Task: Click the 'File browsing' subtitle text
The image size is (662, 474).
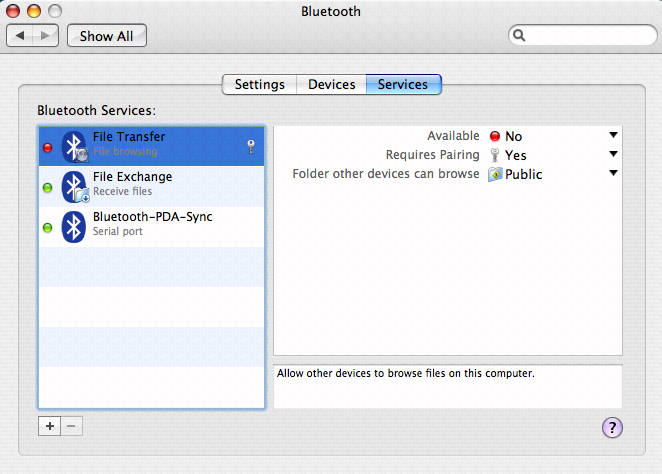Action: tap(125, 151)
